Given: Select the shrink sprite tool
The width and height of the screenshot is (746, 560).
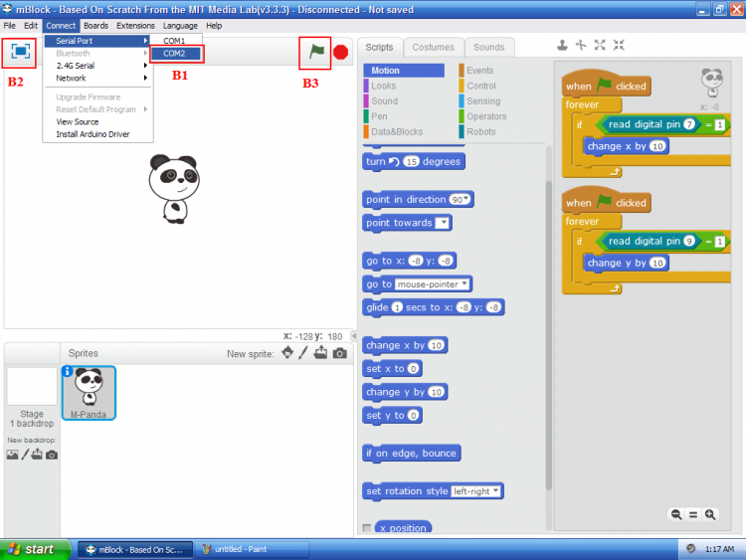Looking at the screenshot, I should point(619,45).
